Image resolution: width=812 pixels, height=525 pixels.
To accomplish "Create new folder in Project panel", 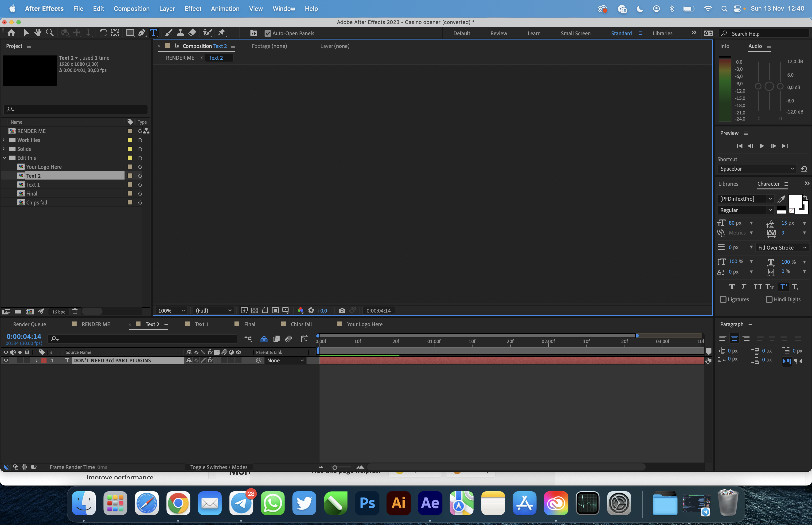I will 18,311.
